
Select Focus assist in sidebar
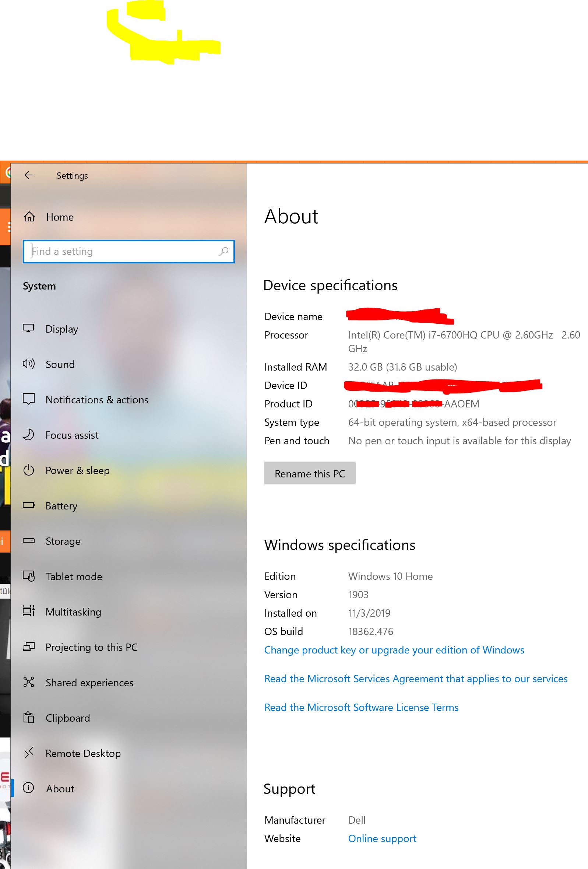pyautogui.click(x=72, y=435)
